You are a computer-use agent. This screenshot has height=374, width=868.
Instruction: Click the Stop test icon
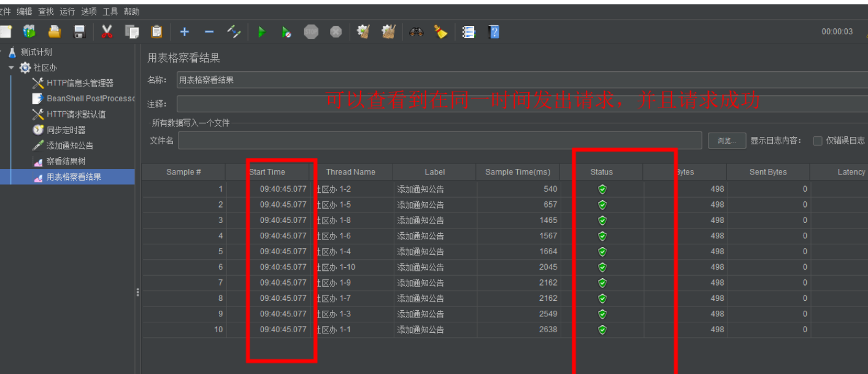point(312,31)
